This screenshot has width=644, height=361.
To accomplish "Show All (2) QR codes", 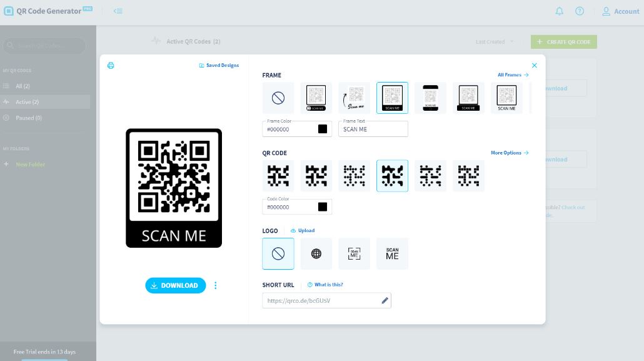I will tap(23, 86).
